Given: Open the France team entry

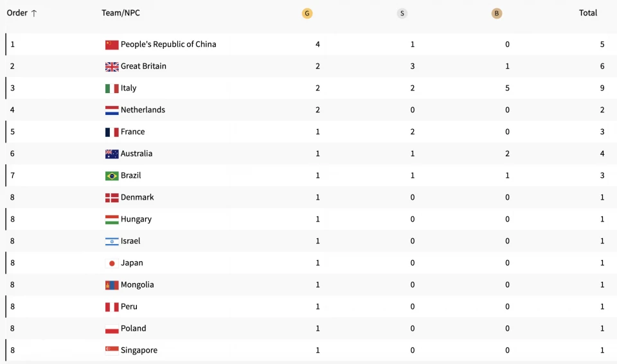Looking at the screenshot, I should click(132, 132).
